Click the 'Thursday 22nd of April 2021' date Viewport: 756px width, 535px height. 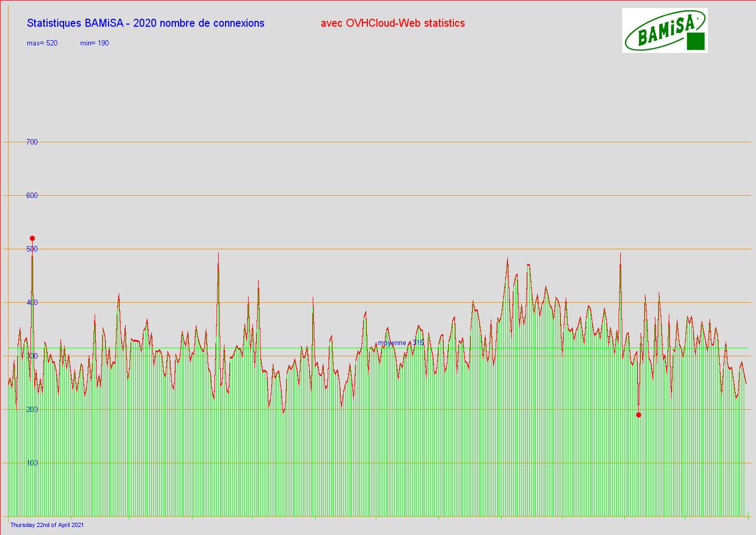[47, 525]
